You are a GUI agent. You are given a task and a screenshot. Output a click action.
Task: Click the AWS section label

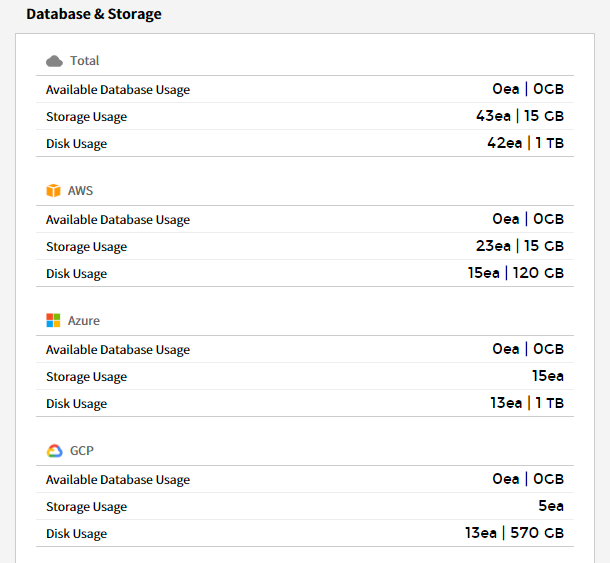(81, 191)
